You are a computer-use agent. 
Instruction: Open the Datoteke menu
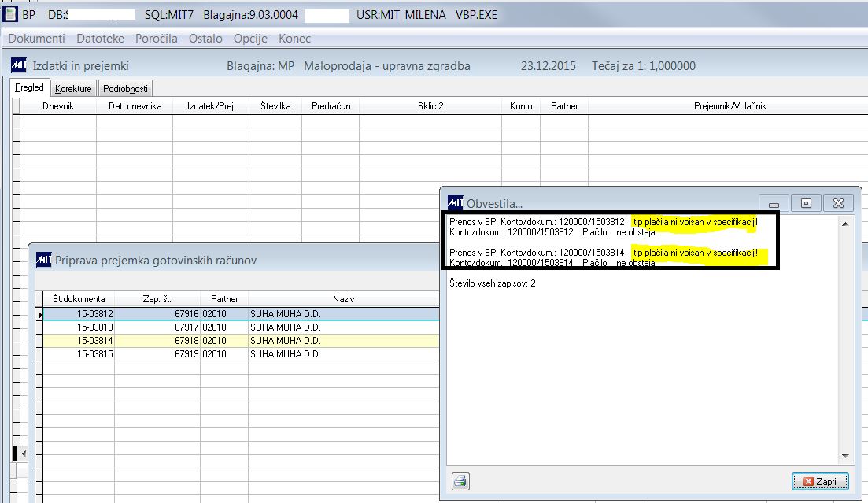[100, 39]
